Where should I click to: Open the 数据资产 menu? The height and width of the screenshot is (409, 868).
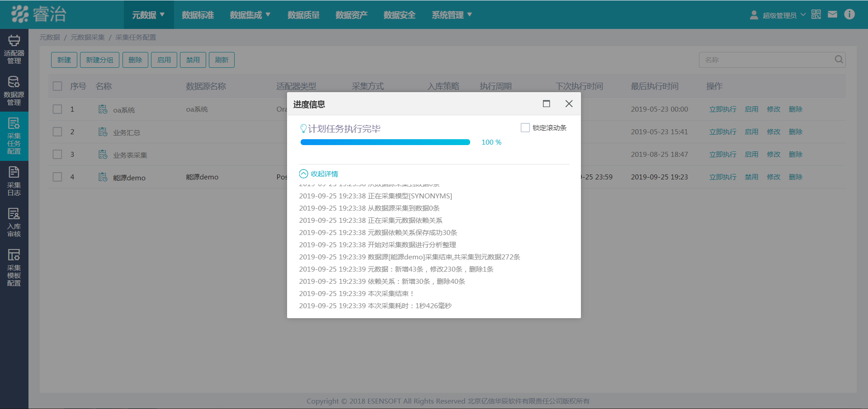[352, 15]
